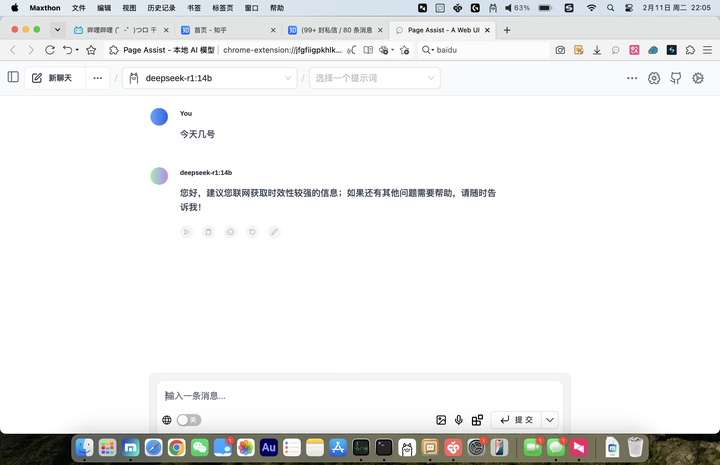Toggle the internet search switch
720x465 pixels.
tap(189, 420)
